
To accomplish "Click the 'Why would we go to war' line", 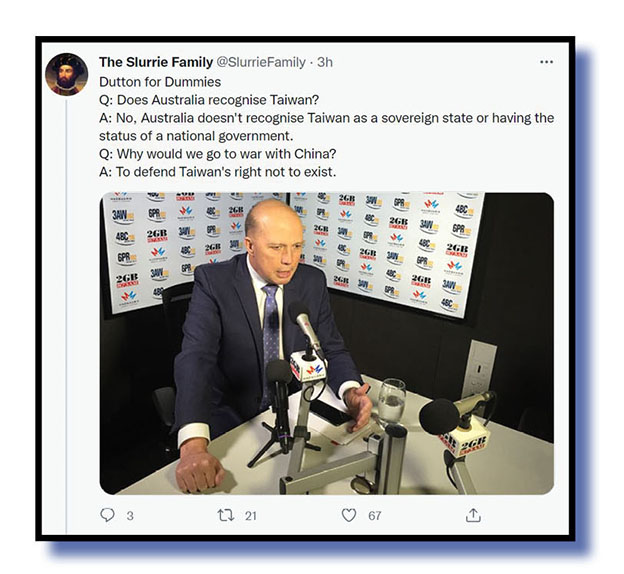I will pyautogui.click(x=218, y=154).
